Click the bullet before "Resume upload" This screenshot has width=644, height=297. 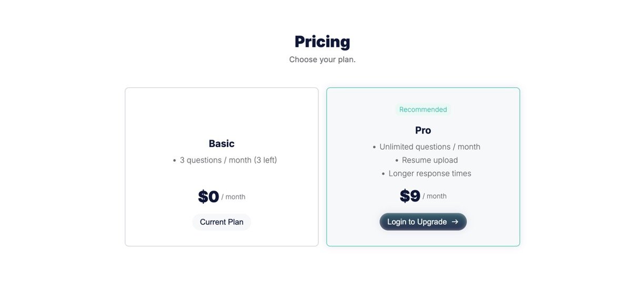pos(397,161)
